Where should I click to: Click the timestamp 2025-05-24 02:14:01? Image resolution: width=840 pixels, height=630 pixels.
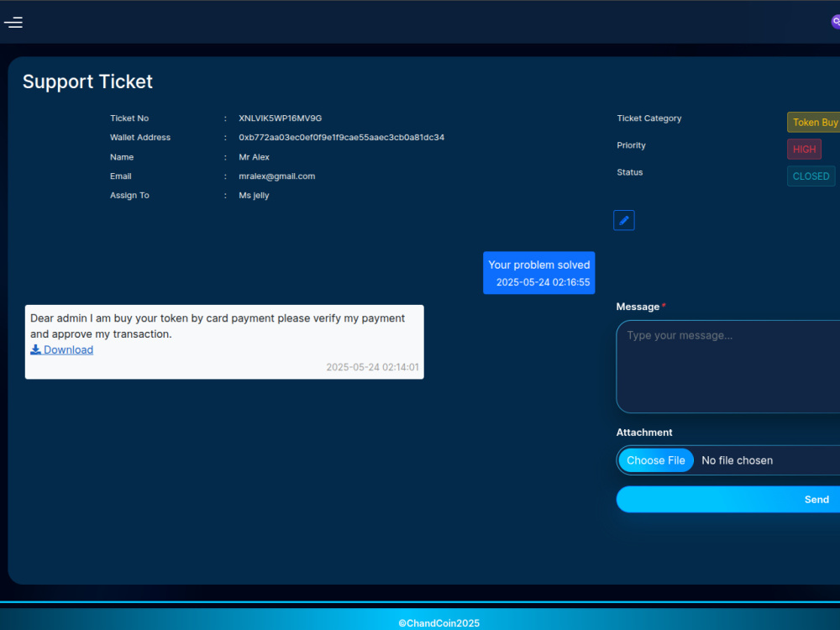coord(372,367)
